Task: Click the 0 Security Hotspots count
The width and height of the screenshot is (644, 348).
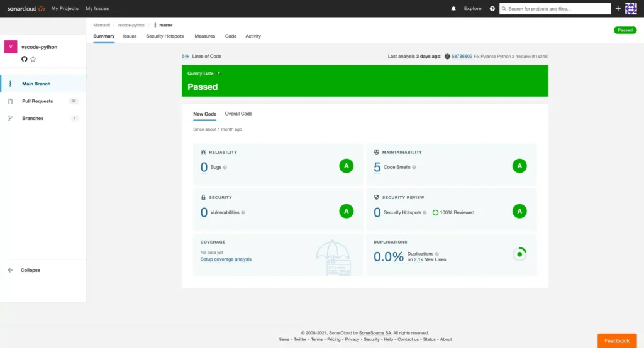Action: point(377,212)
